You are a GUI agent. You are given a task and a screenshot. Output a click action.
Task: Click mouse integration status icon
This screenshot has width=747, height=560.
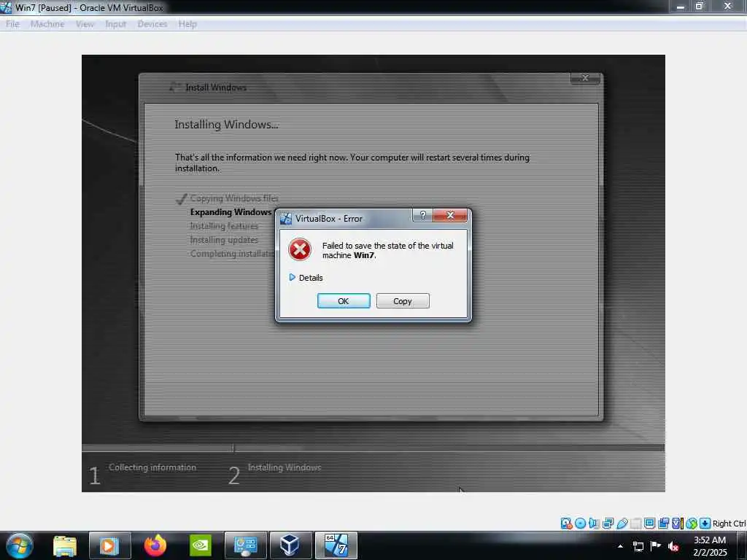(x=692, y=524)
